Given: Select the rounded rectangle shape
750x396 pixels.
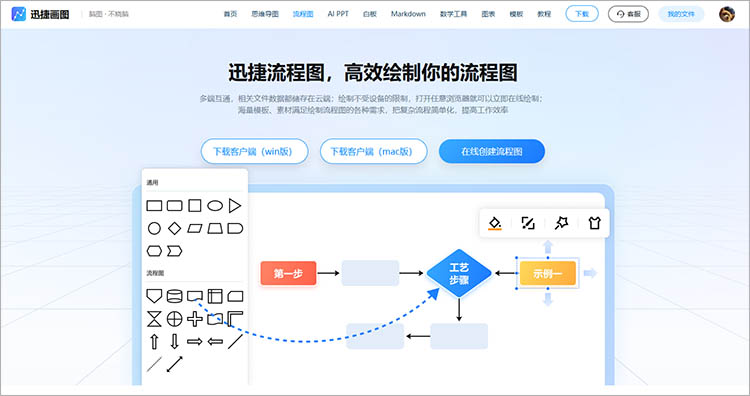Looking at the screenshot, I should 175,206.
